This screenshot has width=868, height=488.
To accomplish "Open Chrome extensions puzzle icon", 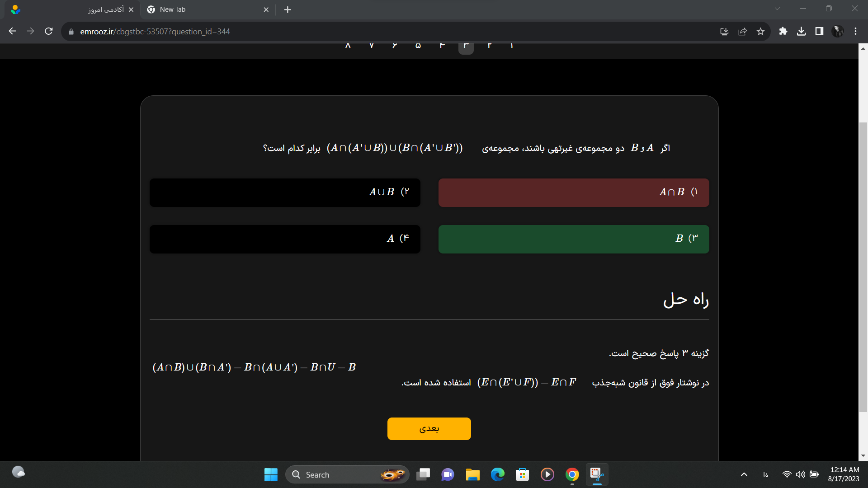I will [783, 31].
